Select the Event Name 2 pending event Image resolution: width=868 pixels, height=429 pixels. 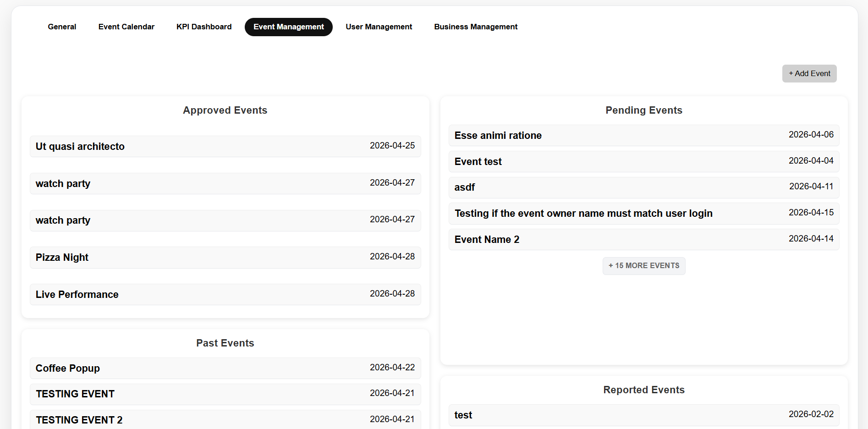click(x=644, y=239)
